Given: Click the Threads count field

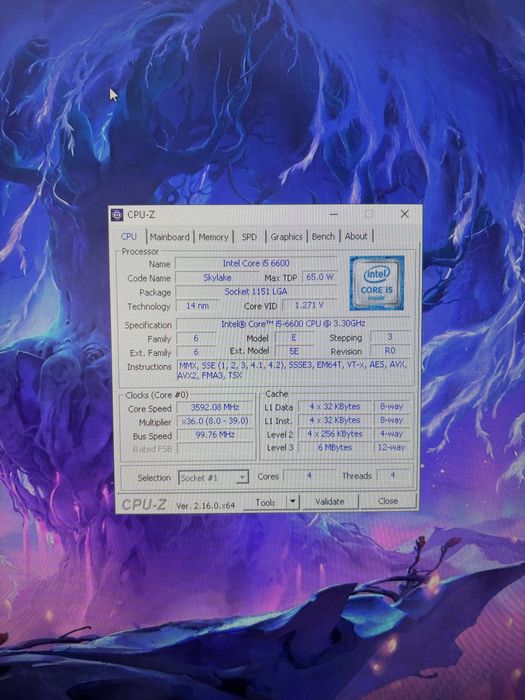Looking at the screenshot, I should tap(393, 475).
